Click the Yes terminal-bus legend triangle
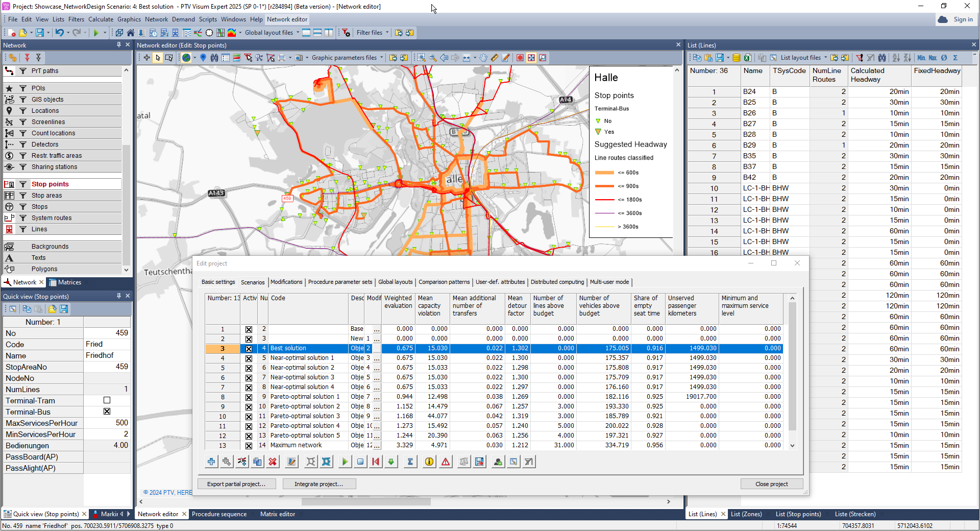The image size is (980, 531). tap(598, 132)
